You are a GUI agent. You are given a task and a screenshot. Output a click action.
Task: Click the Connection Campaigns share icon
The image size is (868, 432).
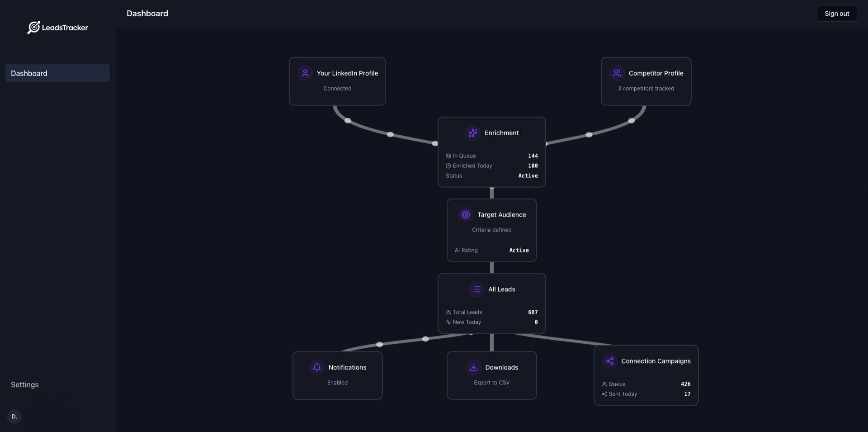point(609,361)
